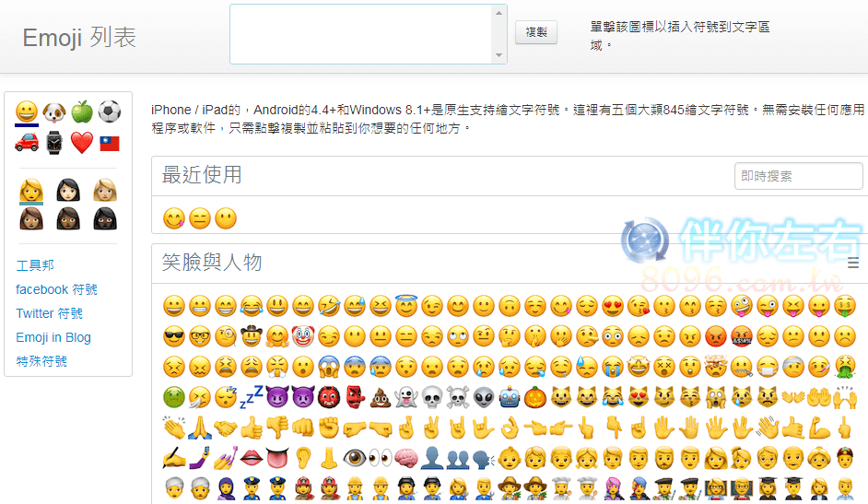Open the Emoji in Blog link
Viewport: 868px width, 504px height.
(53, 337)
